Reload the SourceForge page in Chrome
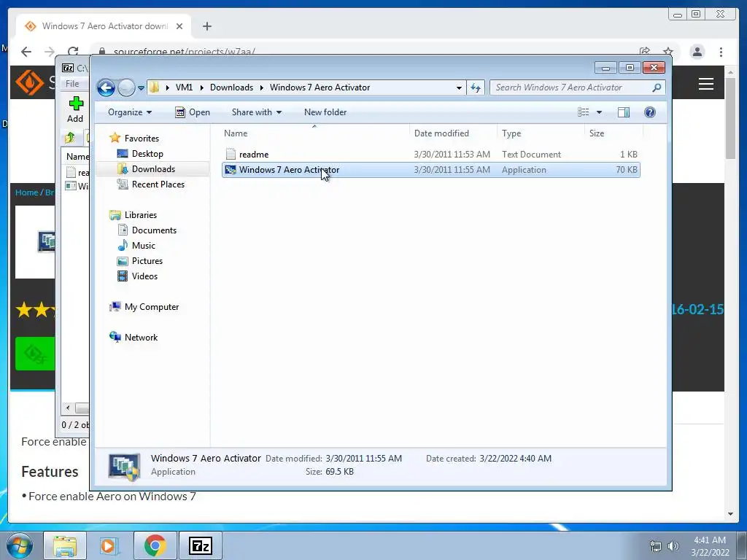 pyautogui.click(x=73, y=52)
